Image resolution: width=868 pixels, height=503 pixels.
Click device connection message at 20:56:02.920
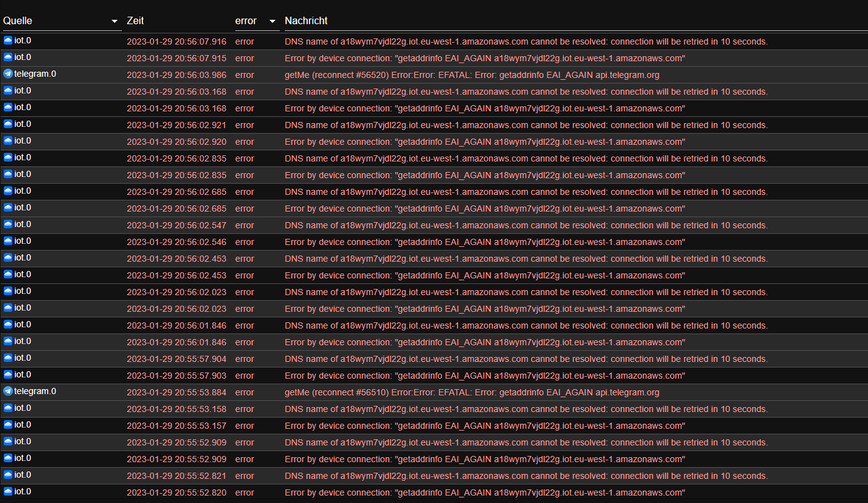(x=485, y=142)
